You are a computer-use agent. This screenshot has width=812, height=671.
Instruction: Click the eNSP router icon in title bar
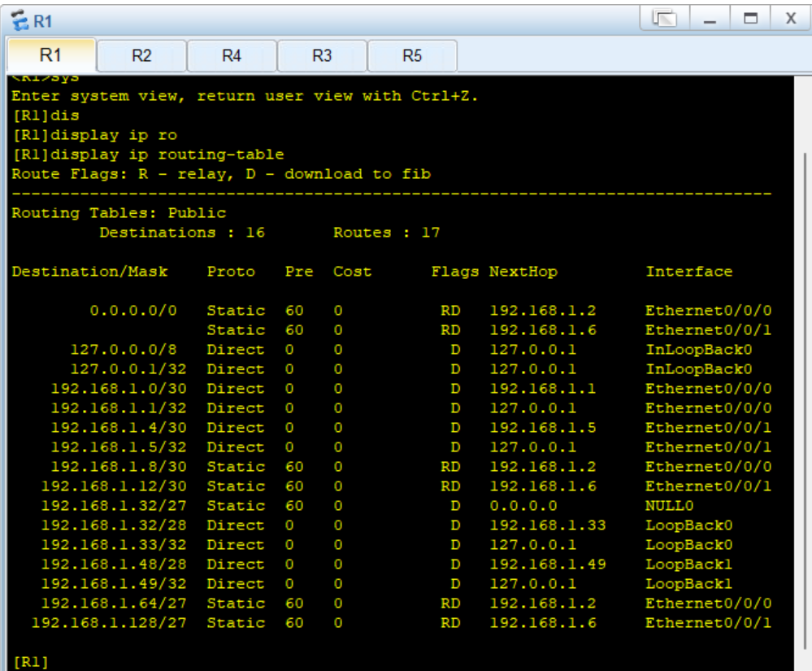(x=20, y=20)
